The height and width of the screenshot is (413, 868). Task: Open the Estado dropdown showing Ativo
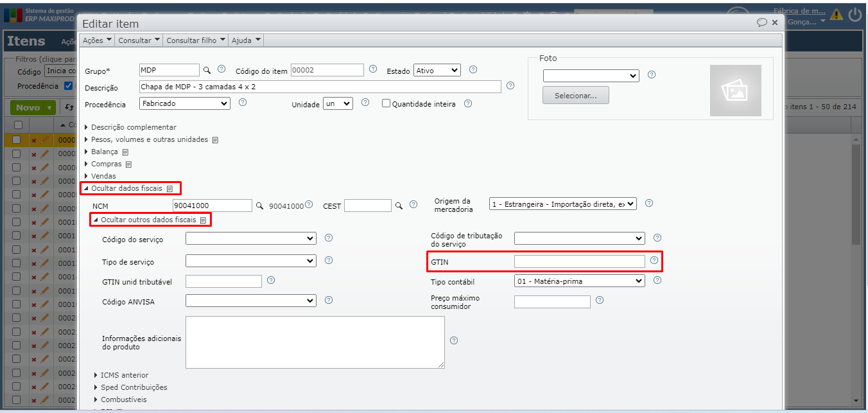click(437, 70)
